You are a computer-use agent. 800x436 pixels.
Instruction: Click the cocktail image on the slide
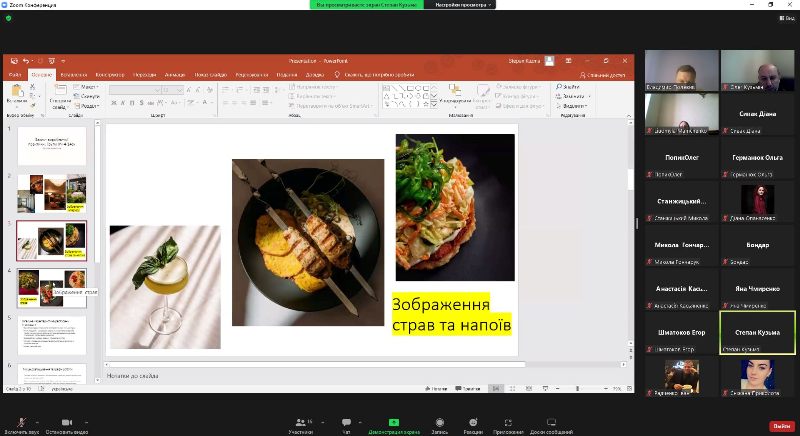click(x=165, y=287)
